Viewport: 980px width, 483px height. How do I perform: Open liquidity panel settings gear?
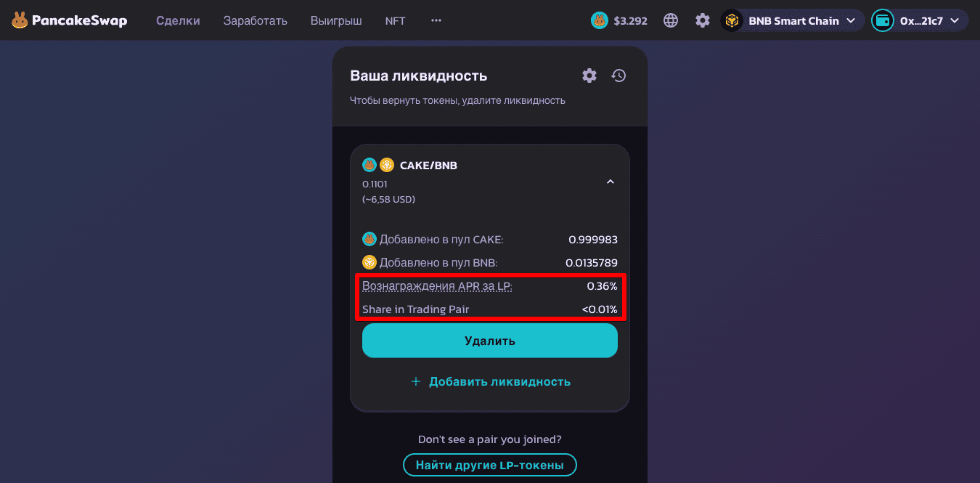point(589,76)
